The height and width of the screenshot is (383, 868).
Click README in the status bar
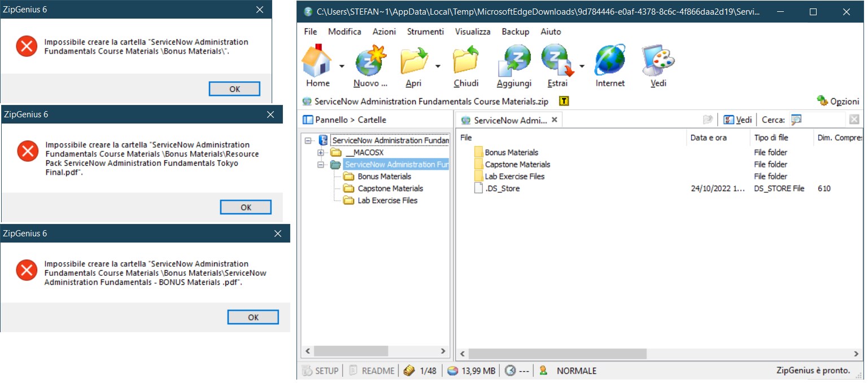point(372,371)
